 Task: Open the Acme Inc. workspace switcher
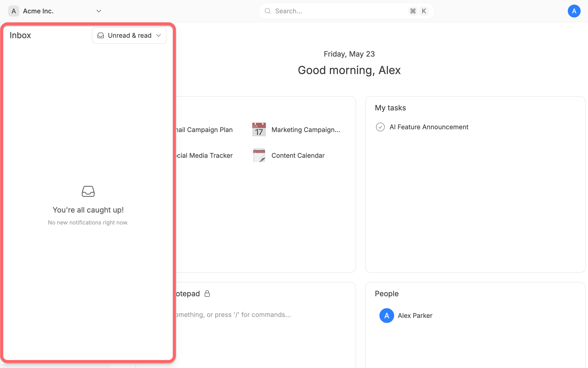point(55,11)
